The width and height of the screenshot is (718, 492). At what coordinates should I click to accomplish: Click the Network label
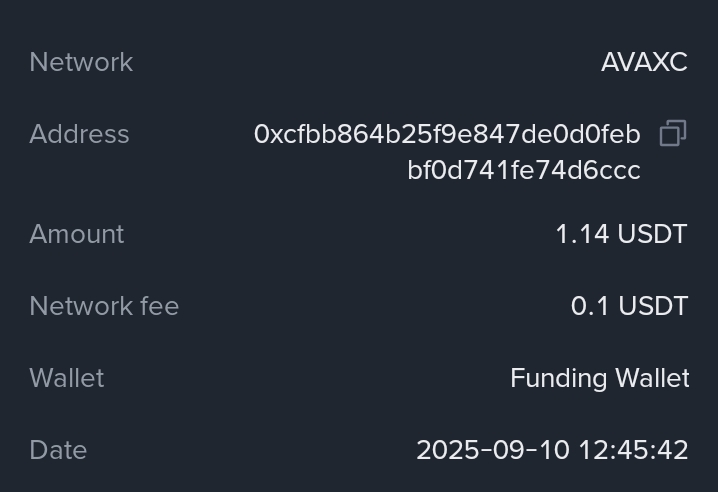click(x=81, y=62)
